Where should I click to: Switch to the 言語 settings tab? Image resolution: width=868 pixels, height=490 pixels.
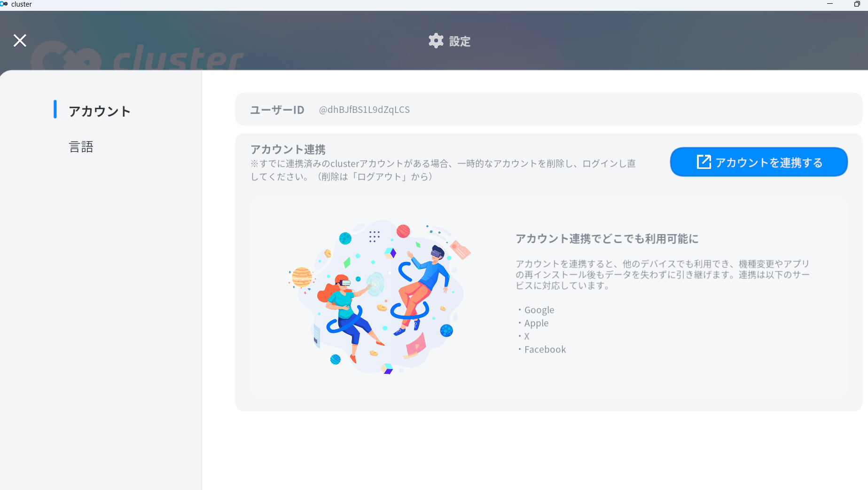click(x=81, y=147)
